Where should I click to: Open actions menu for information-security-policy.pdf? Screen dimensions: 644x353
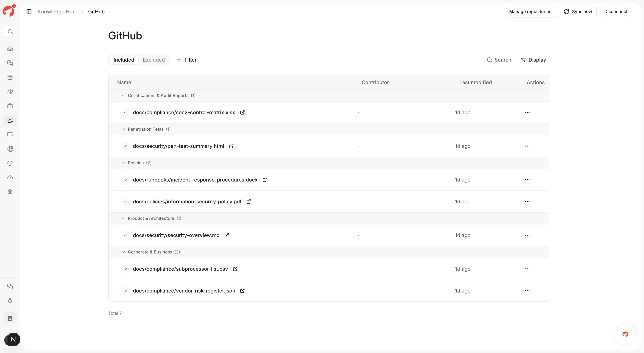[527, 201]
